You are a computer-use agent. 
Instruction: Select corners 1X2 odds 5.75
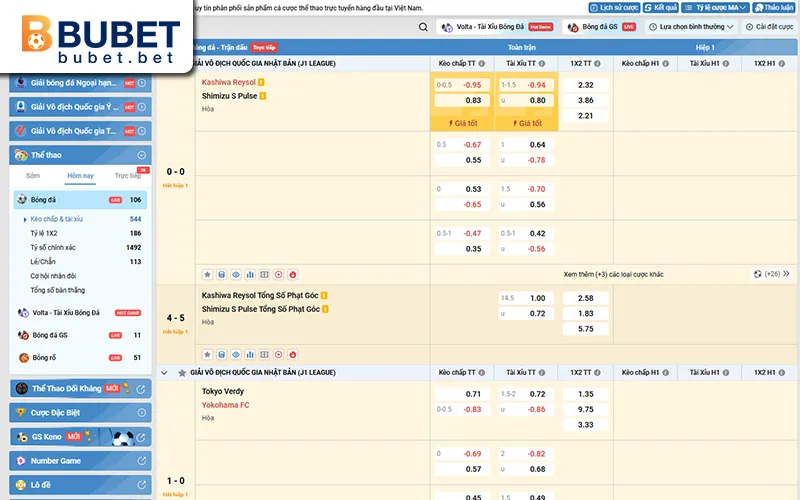coord(586,329)
